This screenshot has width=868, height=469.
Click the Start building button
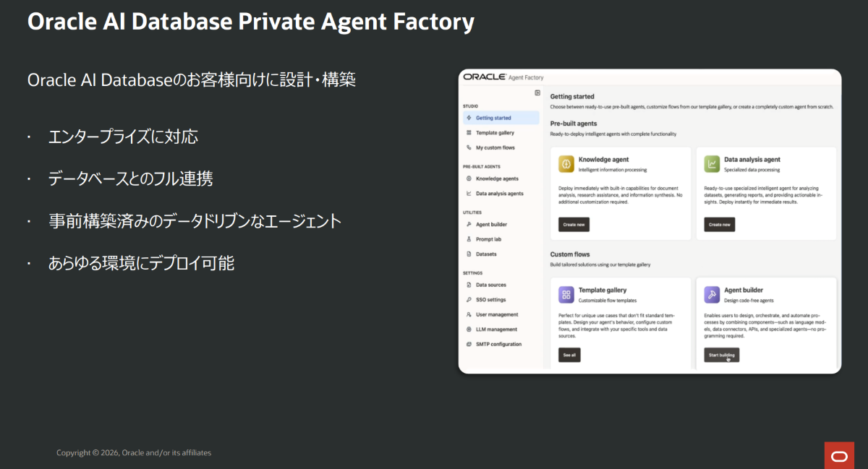click(721, 355)
